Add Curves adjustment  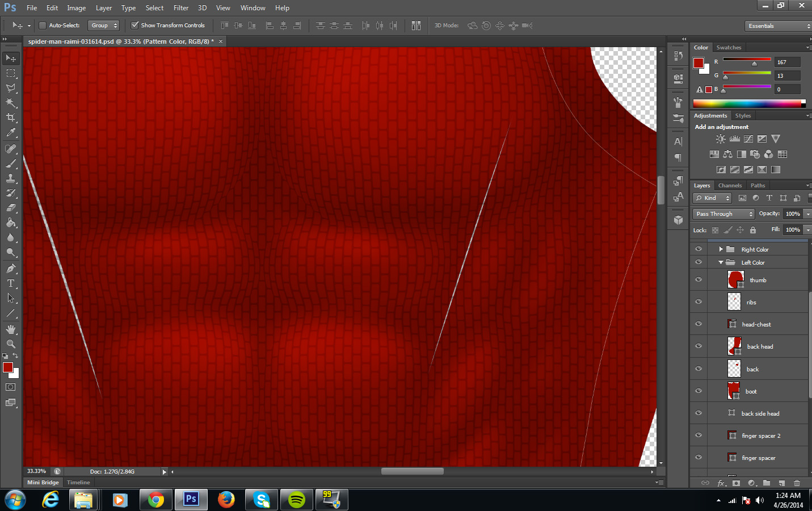748,139
